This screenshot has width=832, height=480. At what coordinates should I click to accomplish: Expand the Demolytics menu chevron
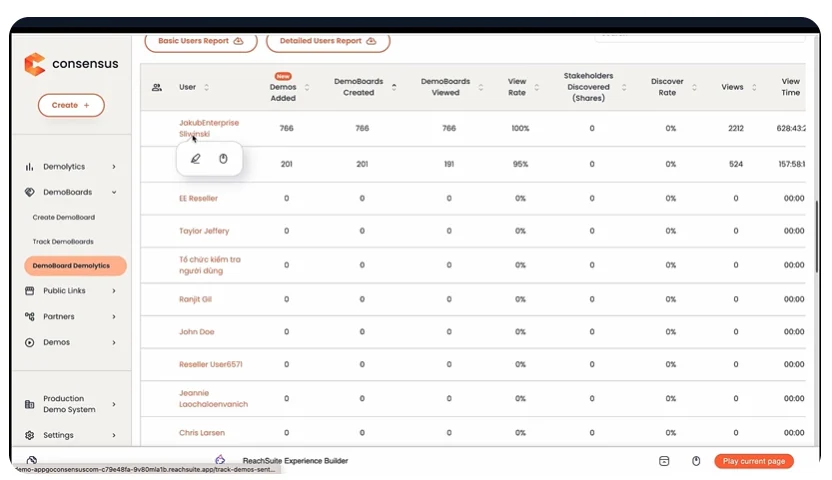click(x=114, y=167)
